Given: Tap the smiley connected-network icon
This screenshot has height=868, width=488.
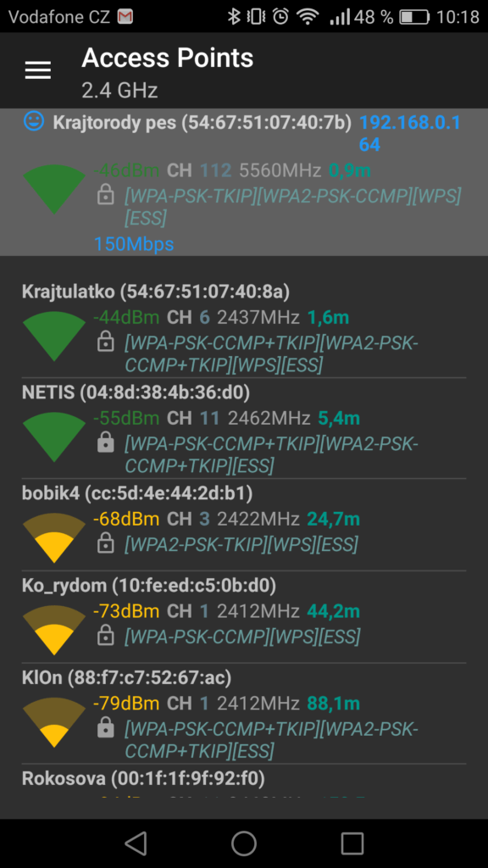Looking at the screenshot, I should point(34,121).
